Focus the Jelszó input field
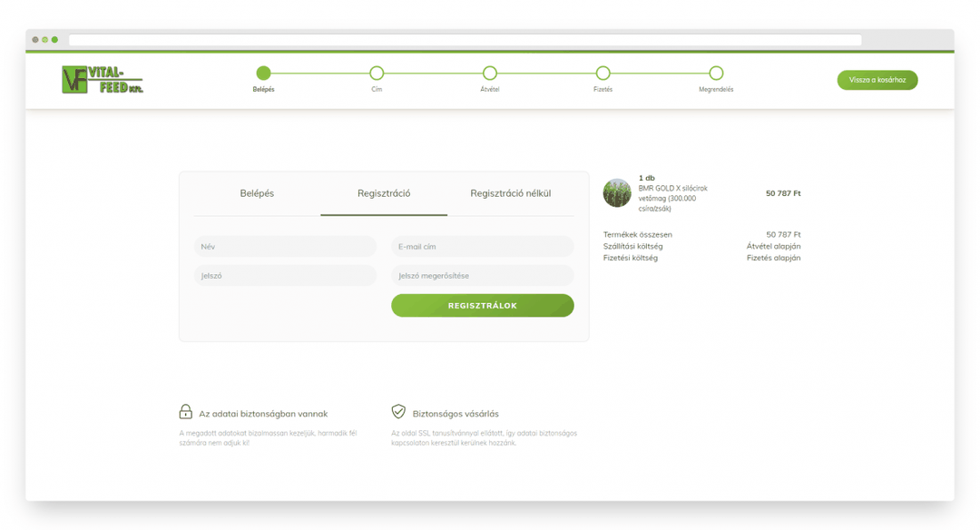This screenshot has width=980, height=530. [285, 276]
